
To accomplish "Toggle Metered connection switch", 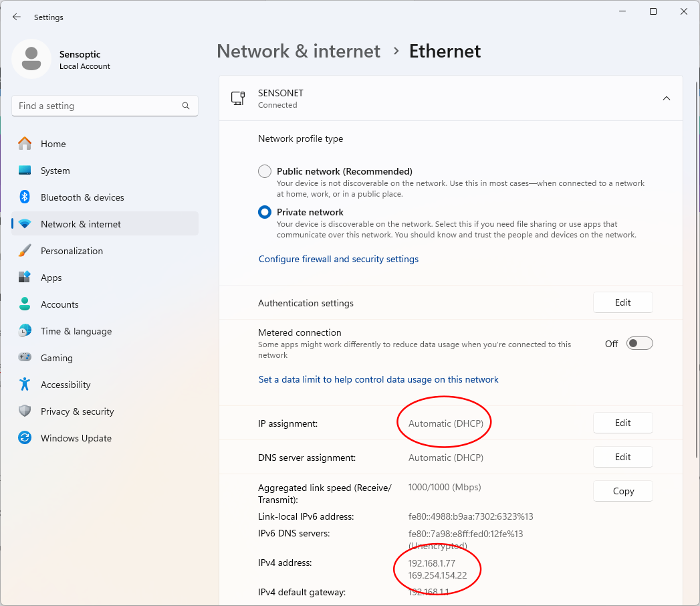I will (639, 343).
